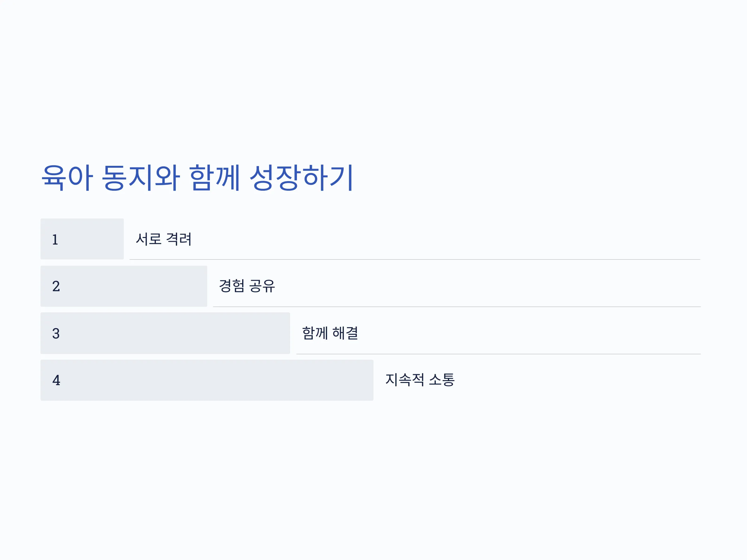747x560 pixels.
Task: Select the divider line under '서로 격려'
Action: (415, 259)
